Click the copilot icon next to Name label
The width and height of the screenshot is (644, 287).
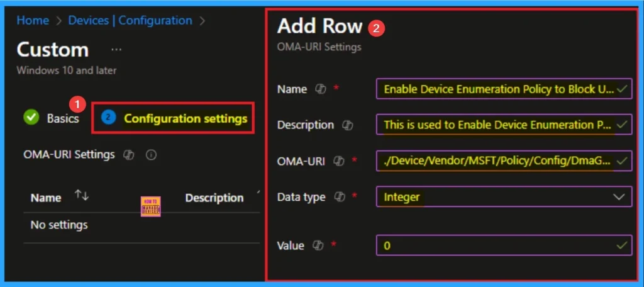point(320,89)
